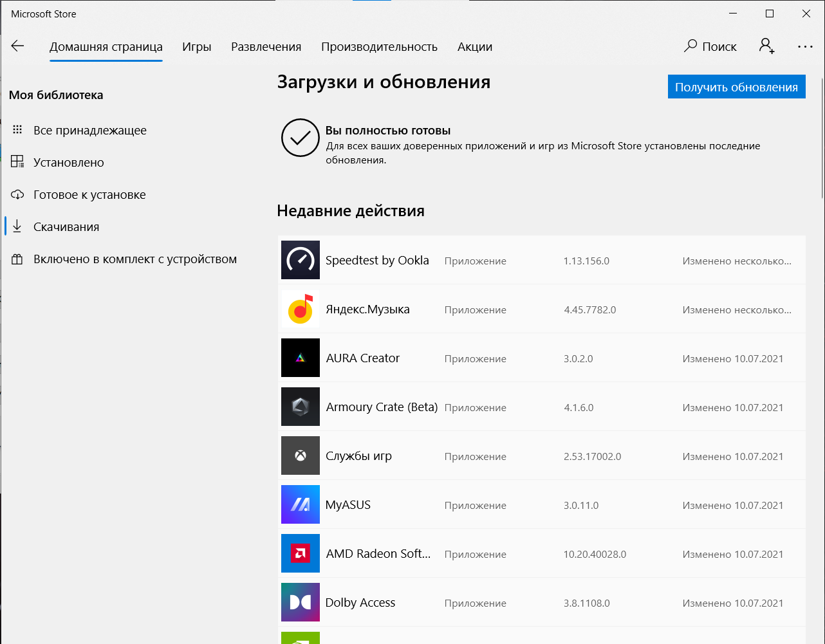Open the Производительность tab

click(379, 47)
